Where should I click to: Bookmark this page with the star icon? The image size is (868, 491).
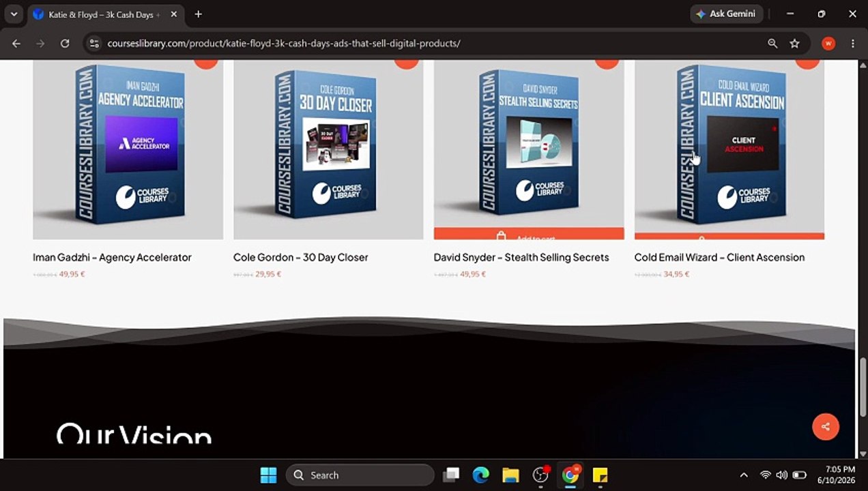(794, 43)
